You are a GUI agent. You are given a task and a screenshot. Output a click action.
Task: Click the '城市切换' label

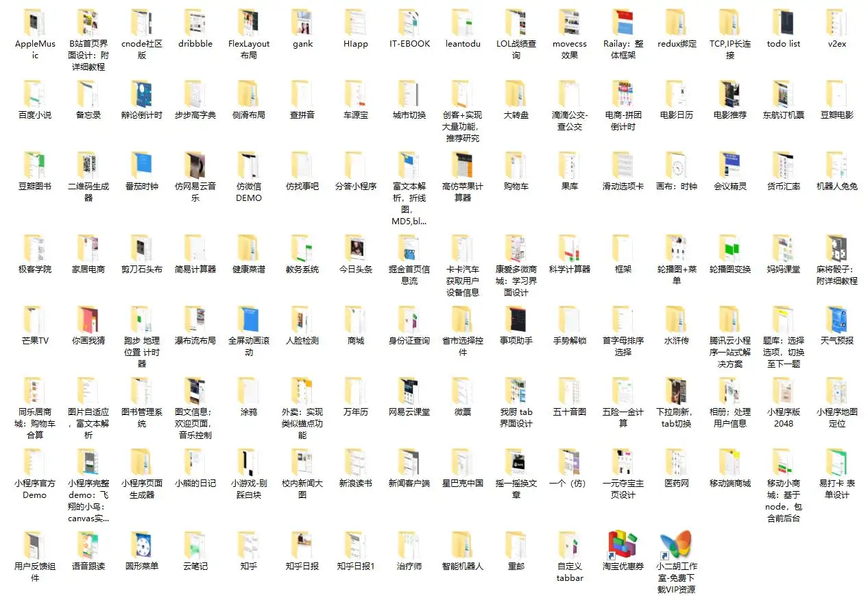409,115
